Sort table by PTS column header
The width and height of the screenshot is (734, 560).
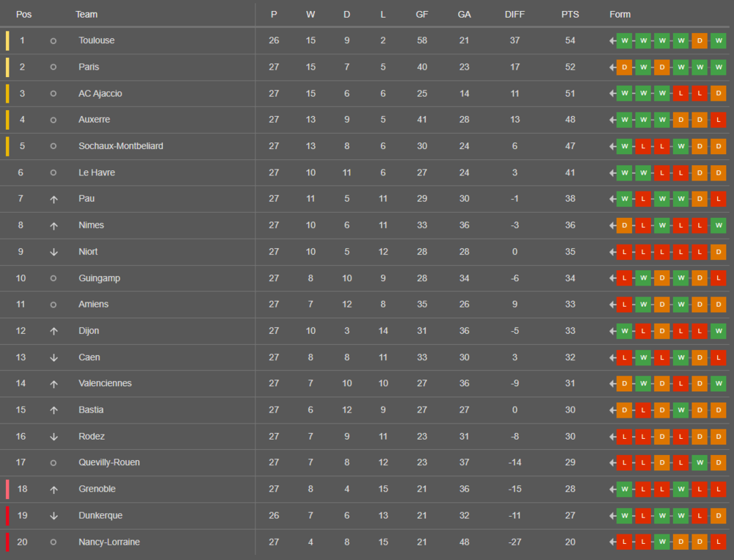(x=570, y=15)
